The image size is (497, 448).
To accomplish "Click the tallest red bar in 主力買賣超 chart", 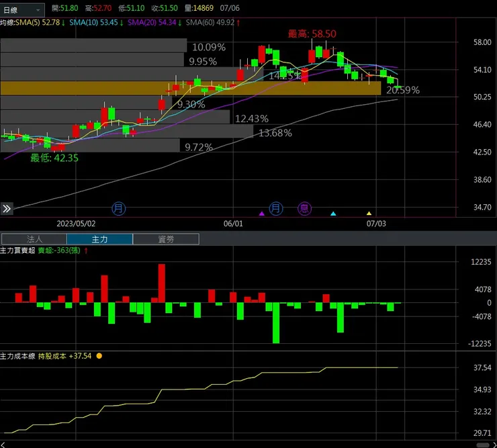I will (162, 283).
